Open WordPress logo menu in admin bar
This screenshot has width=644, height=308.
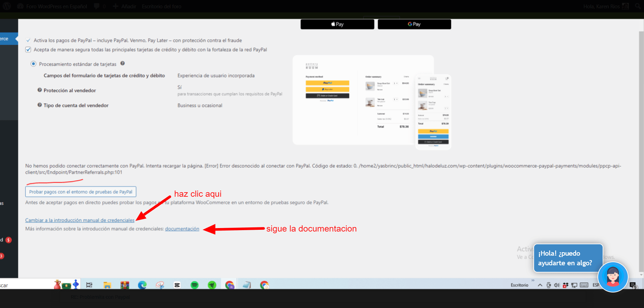tap(7, 6)
